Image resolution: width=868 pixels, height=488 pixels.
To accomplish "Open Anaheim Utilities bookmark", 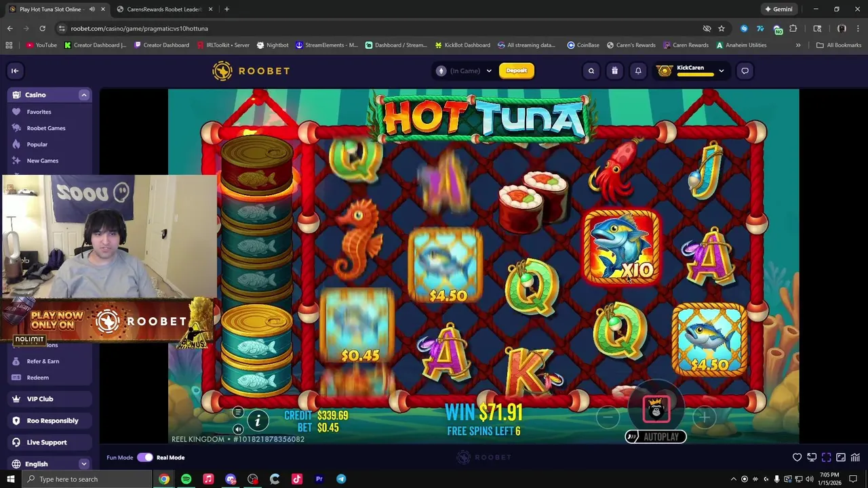I will point(741,45).
